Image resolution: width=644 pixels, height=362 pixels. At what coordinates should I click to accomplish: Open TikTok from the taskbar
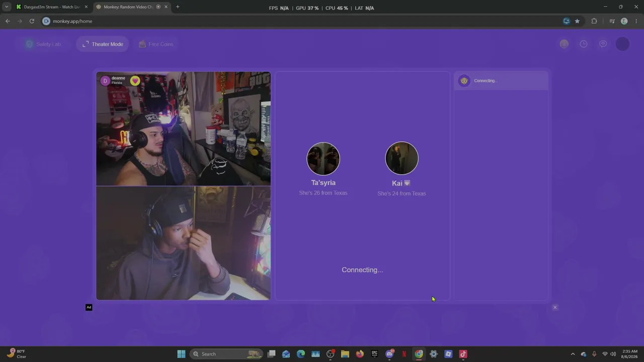(x=463, y=354)
